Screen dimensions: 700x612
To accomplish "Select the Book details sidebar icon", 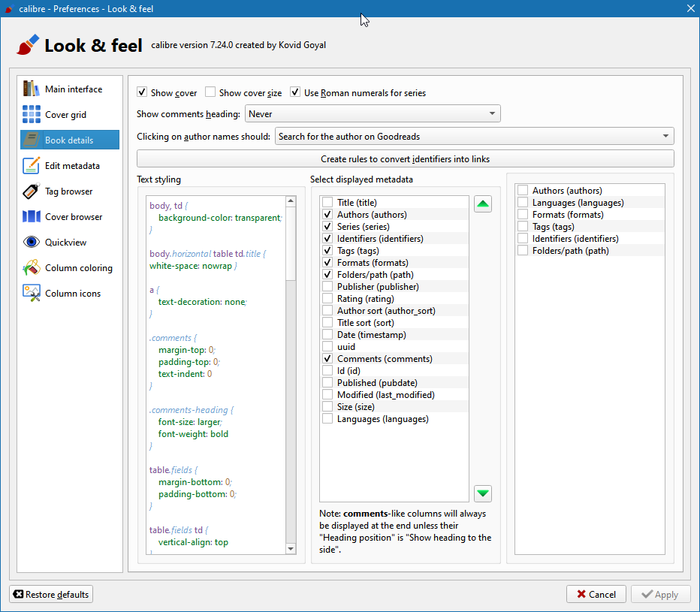I will (x=32, y=140).
